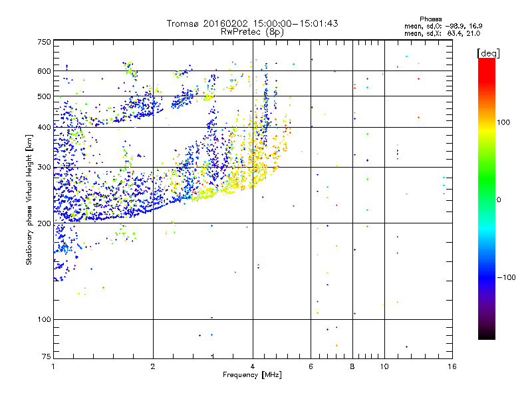Click the x-axis tick label '10'
The width and height of the screenshot is (532, 399).
(384, 366)
